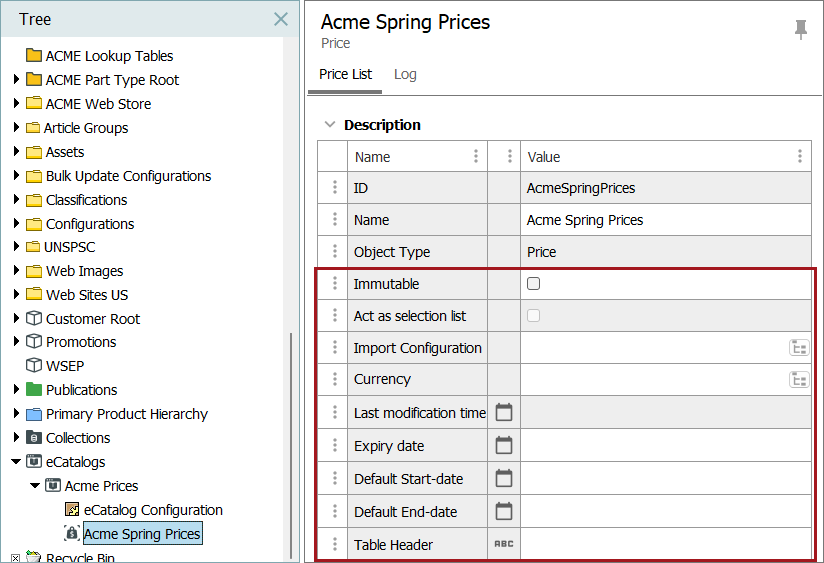Collapse the Description section chevron

point(329,125)
